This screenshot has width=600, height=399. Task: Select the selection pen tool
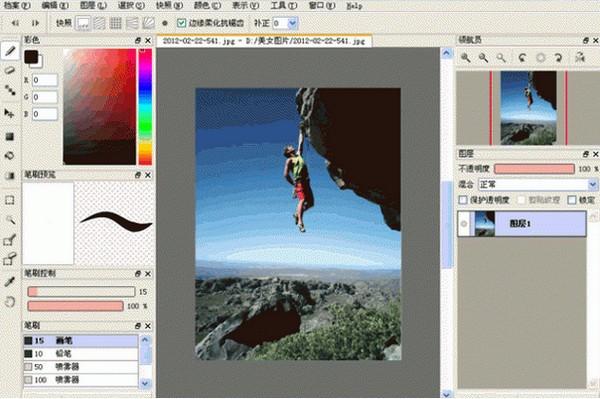coord(10,239)
